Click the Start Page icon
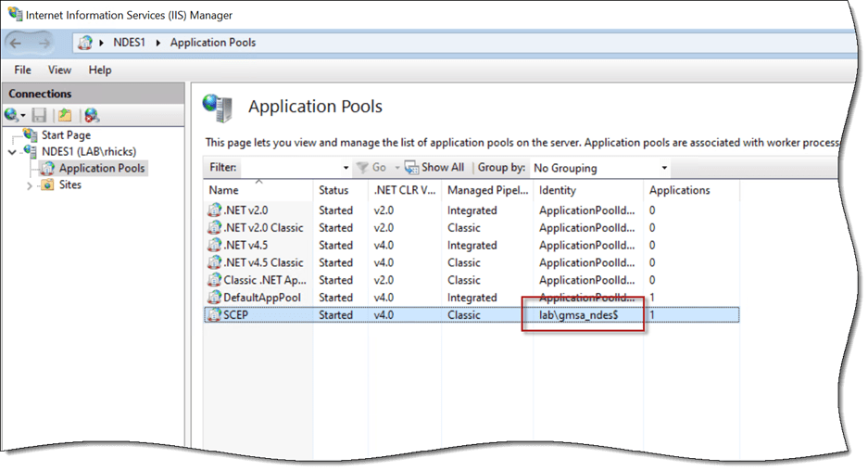 30,134
